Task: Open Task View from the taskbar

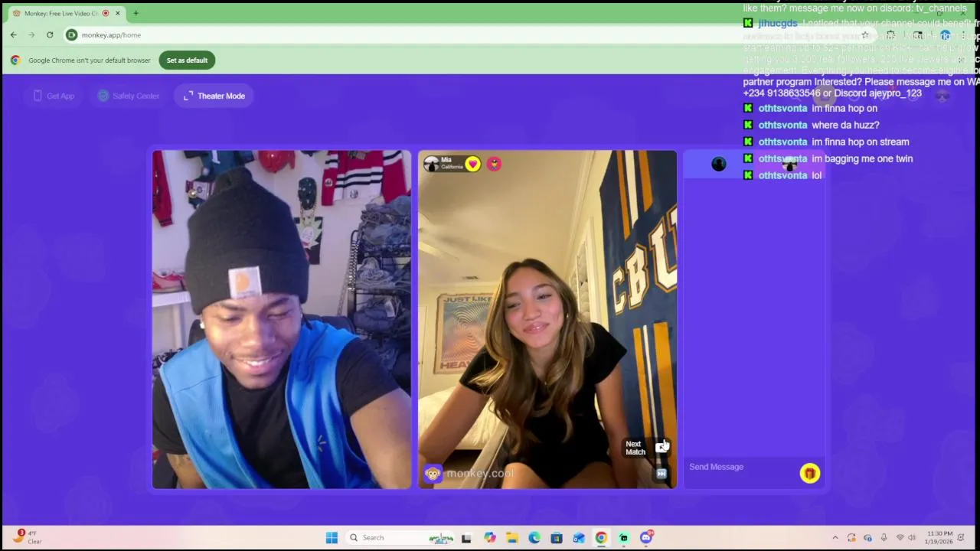Action: (465, 537)
